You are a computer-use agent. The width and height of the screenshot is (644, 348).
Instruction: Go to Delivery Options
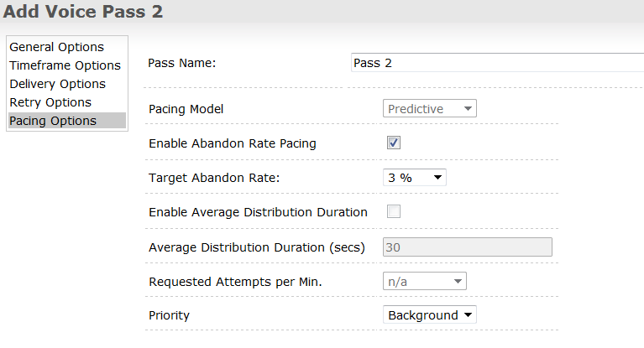(x=57, y=84)
